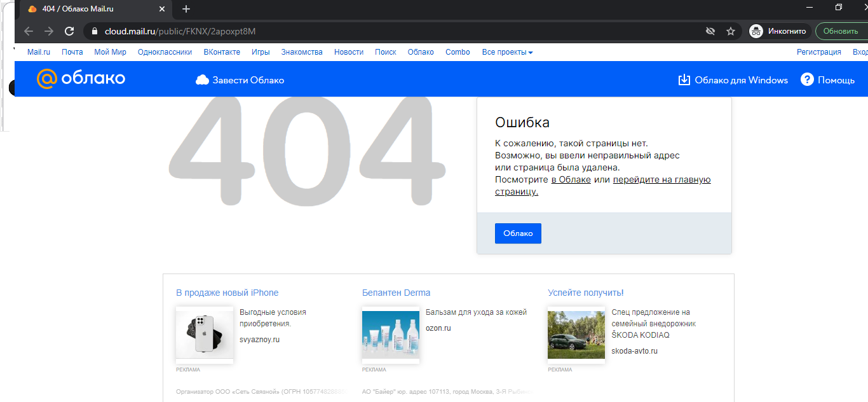Click the ŠKODA KODIAQ ad thumbnail
This screenshot has width=868, height=402.
pyautogui.click(x=576, y=335)
